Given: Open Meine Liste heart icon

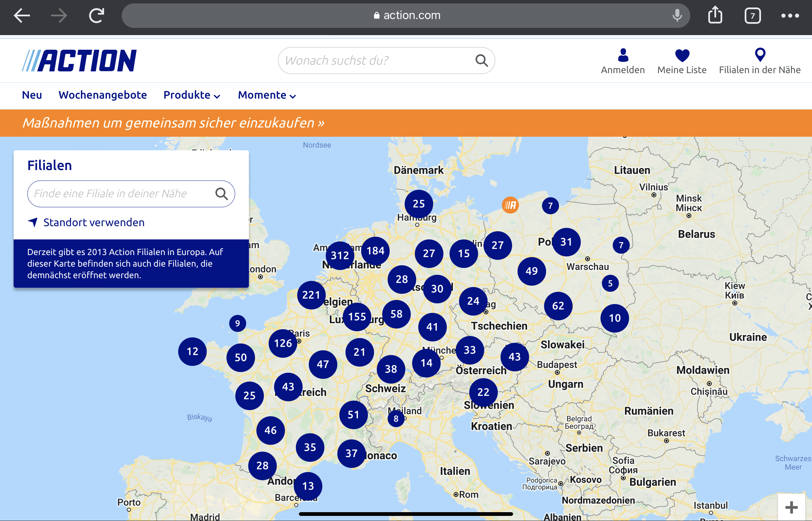Looking at the screenshot, I should 682,61.
